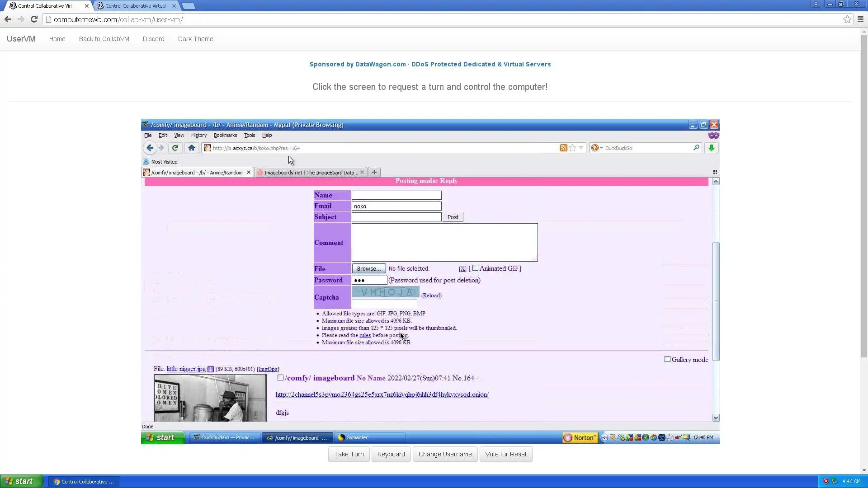This screenshot has width=868, height=488.
Task: Click the Comment text area
Action: [x=444, y=242]
